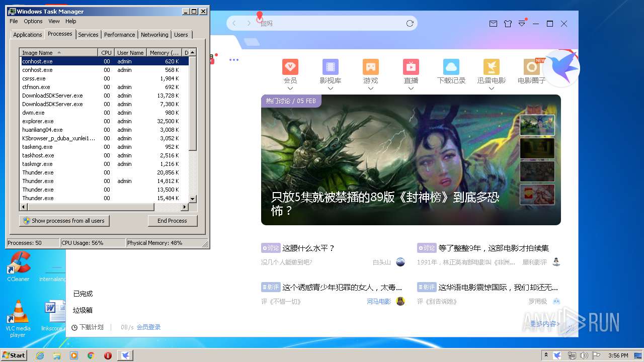Show hidden tray icons arrow
The height and width of the screenshot is (362, 644).
coord(546,355)
